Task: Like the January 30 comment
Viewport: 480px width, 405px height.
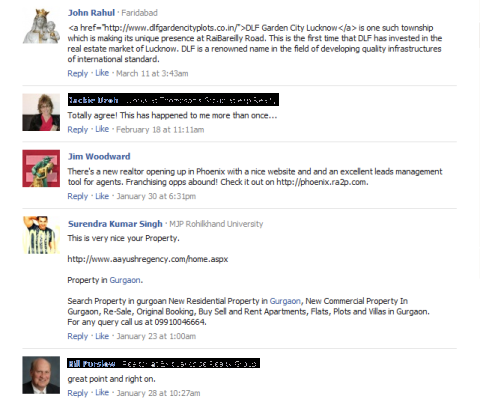Action: pyautogui.click(x=102, y=196)
